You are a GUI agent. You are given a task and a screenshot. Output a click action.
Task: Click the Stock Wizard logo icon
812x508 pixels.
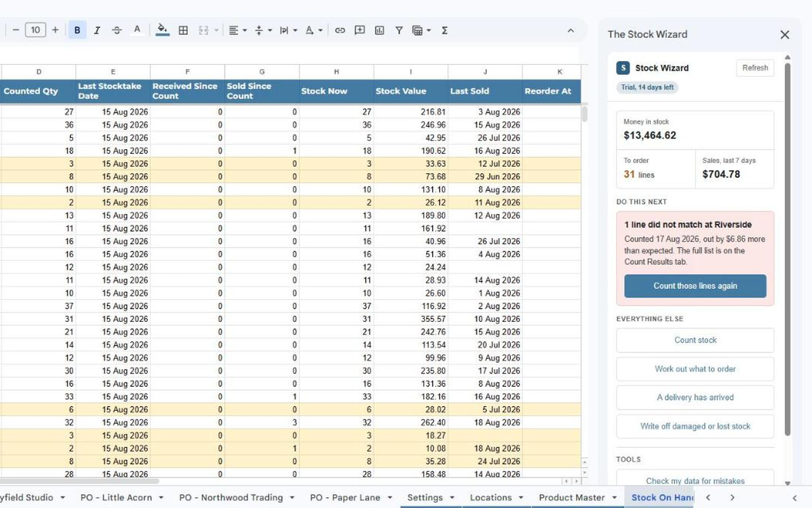pyautogui.click(x=623, y=68)
